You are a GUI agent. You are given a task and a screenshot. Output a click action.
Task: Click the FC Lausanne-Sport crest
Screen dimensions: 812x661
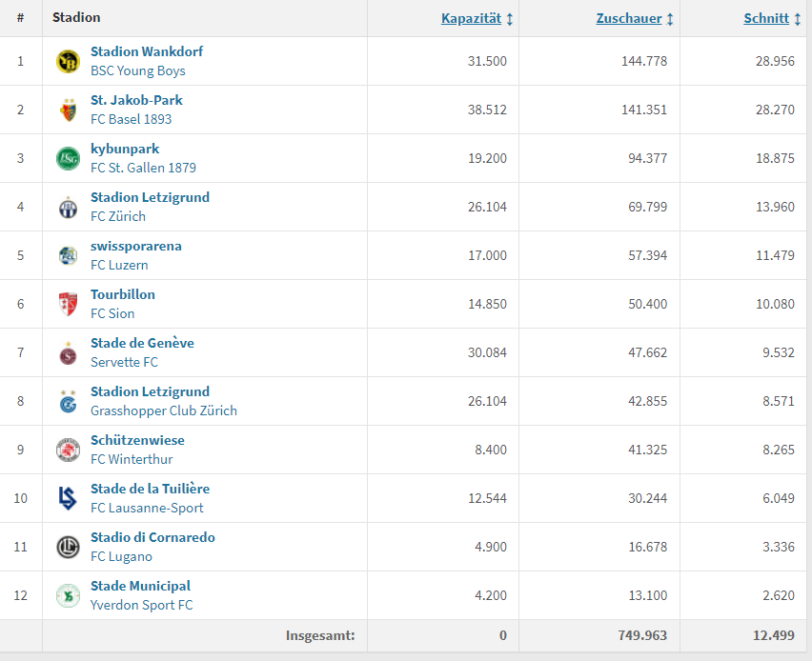(x=68, y=498)
